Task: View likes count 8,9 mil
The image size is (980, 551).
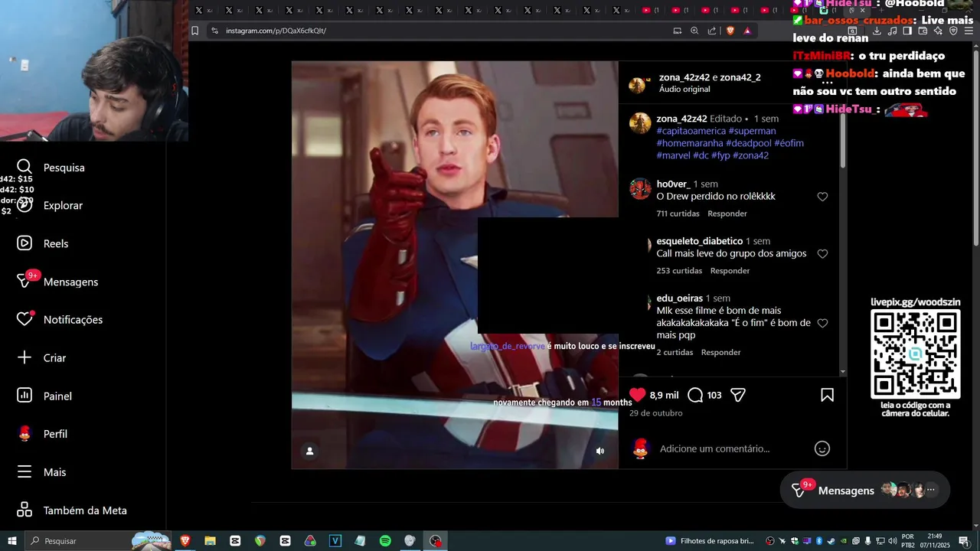Action: (664, 395)
